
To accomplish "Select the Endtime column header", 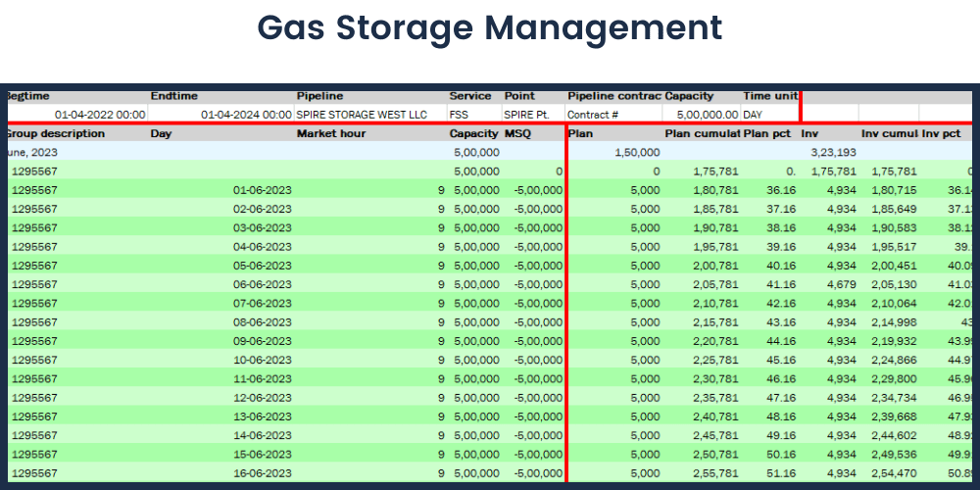I will pyautogui.click(x=174, y=96).
